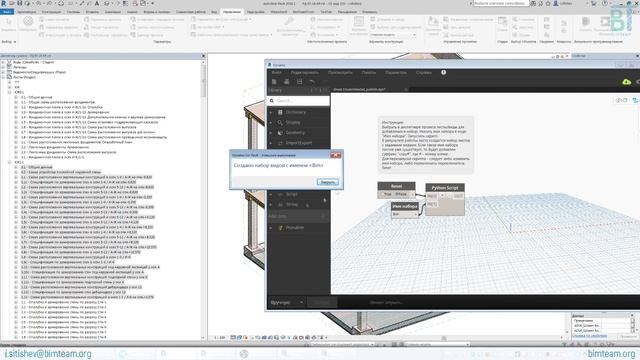This screenshot has height=360, width=640.
Task: Click Dynamo New file toolbar icon
Action: coord(274,82)
